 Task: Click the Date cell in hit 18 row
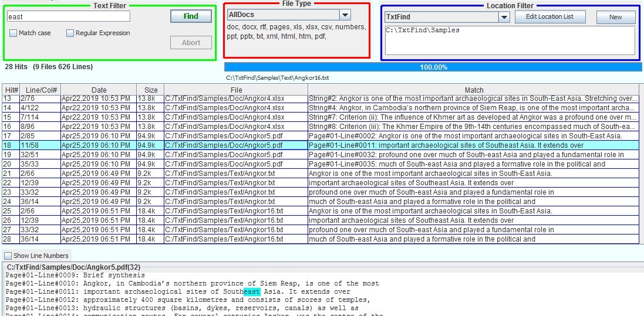99,145
